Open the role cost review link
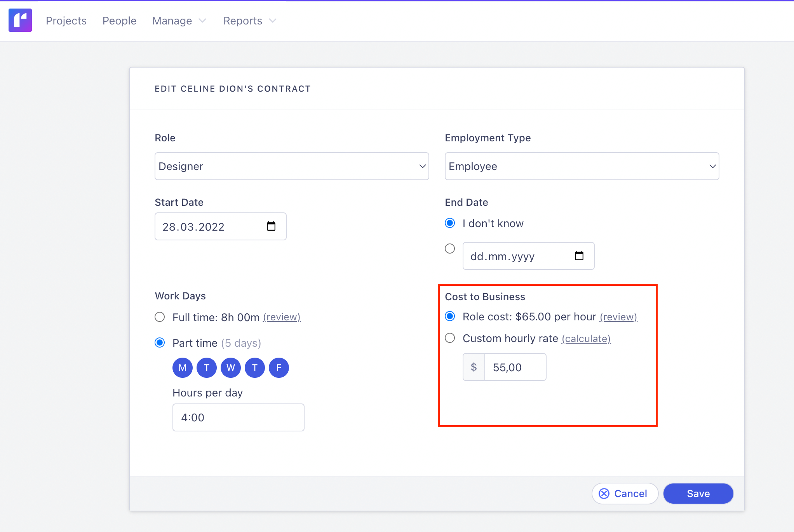 pos(618,317)
